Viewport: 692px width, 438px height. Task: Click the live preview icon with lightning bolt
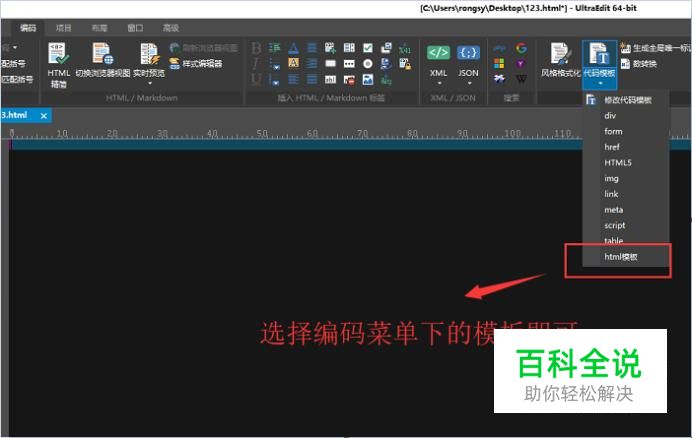click(x=149, y=54)
